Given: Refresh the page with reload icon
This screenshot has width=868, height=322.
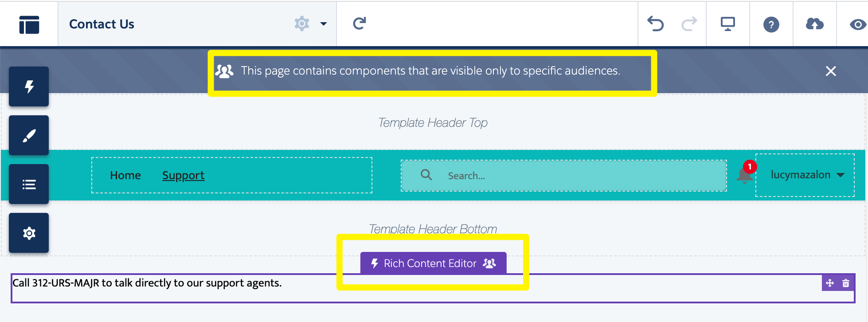Looking at the screenshot, I should [359, 24].
